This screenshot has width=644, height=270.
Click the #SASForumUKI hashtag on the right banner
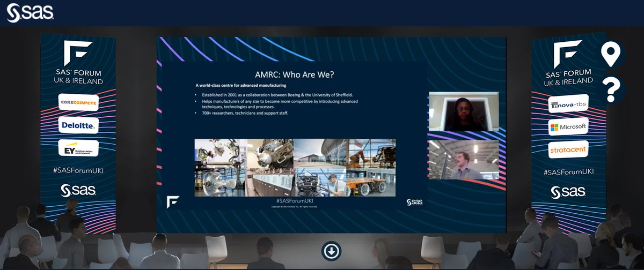point(568,172)
